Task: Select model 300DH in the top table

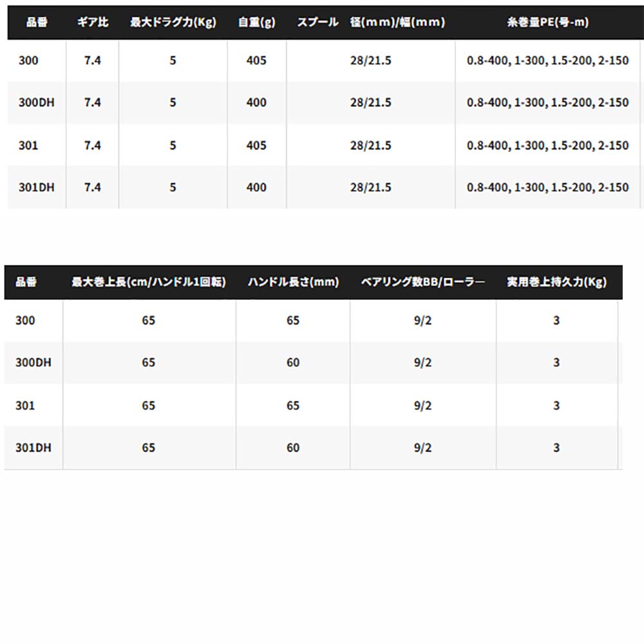Action: tap(37, 102)
